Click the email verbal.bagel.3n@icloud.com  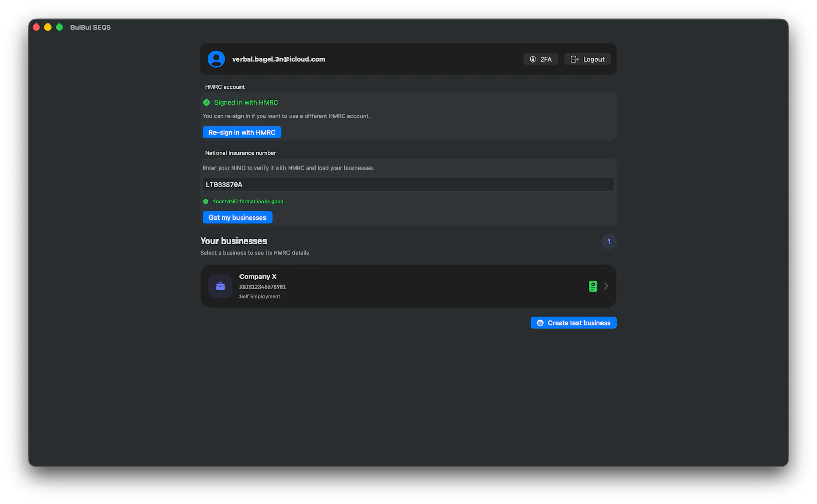pos(278,59)
